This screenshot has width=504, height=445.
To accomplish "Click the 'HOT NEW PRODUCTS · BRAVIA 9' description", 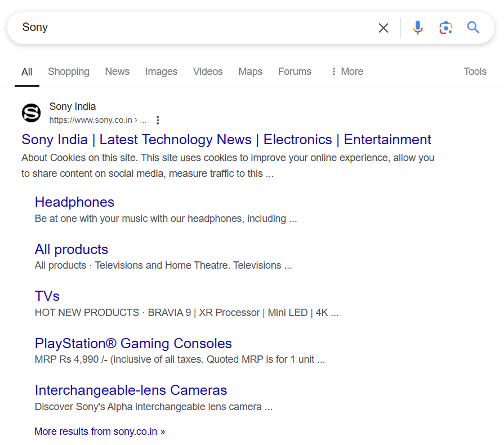I will (187, 313).
